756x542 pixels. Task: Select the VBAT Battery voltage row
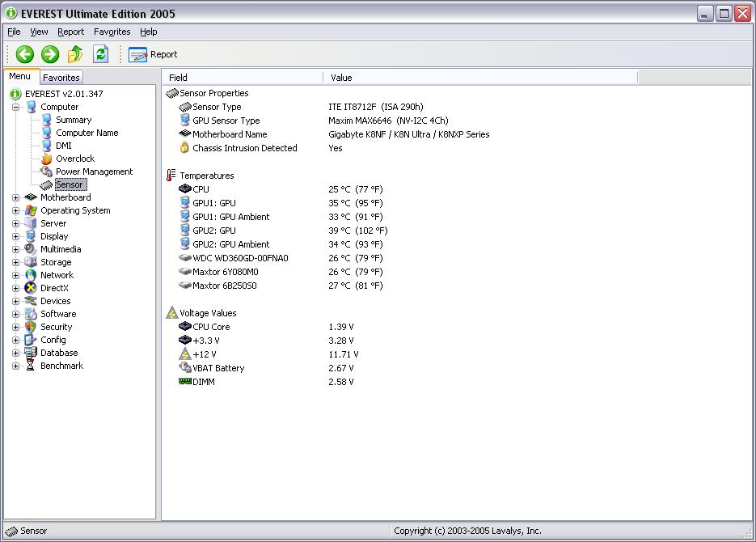[218, 368]
